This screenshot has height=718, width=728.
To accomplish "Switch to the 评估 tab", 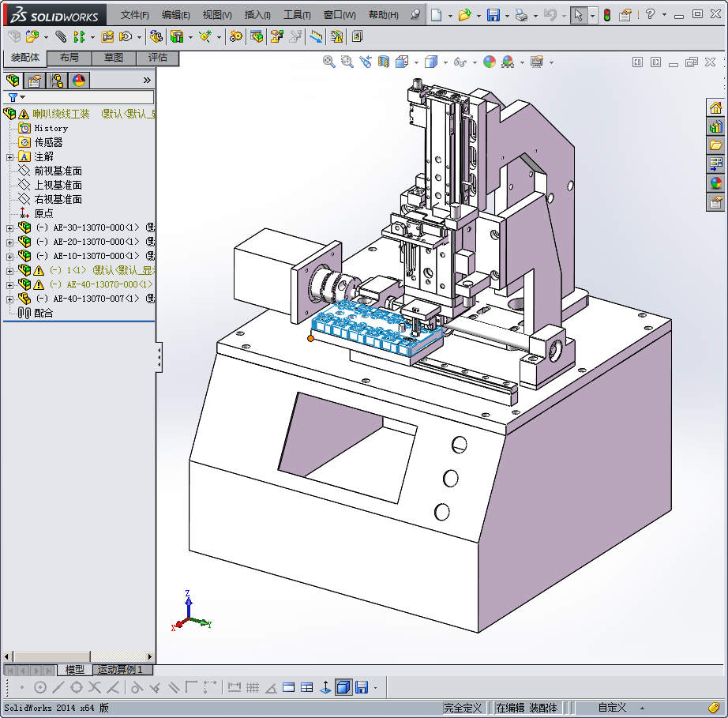I will (x=158, y=58).
